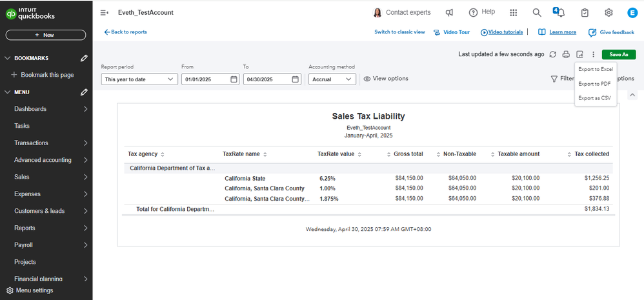This screenshot has height=300, width=644.
Task: Open notifications bell icon
Action: coord(559,12)
